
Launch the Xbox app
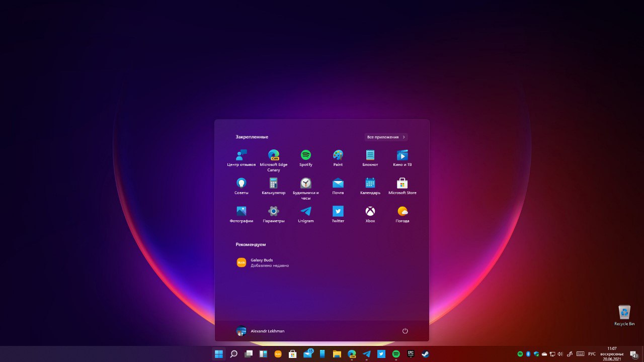pyautogui.click(x=370, y=214)
